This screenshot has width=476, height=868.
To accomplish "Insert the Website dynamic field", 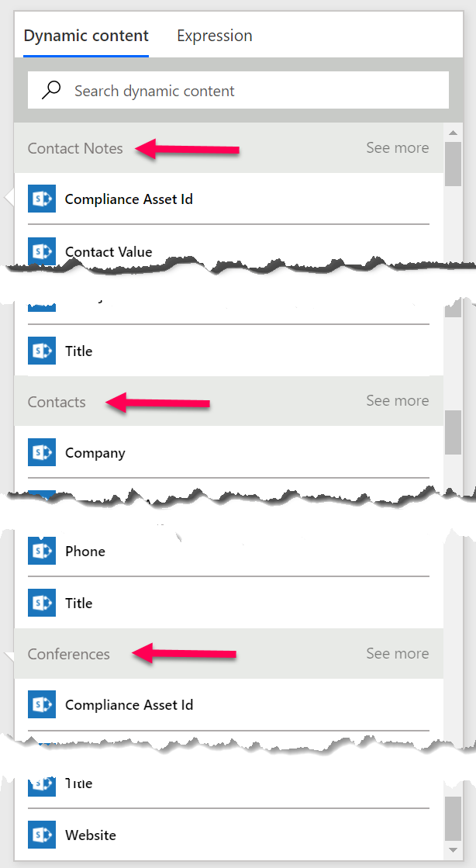I will pyautogui.click(x=91, y=835).
